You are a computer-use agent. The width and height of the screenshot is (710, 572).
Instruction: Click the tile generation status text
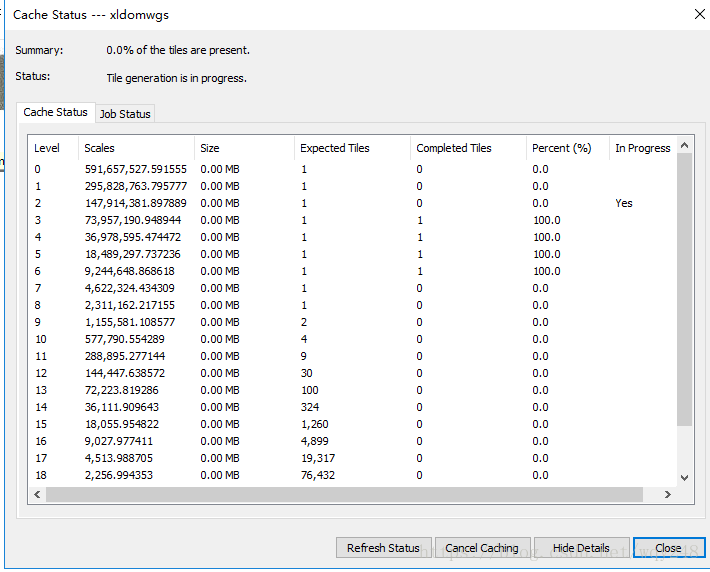pyautogui.click(x=177, y=78)
